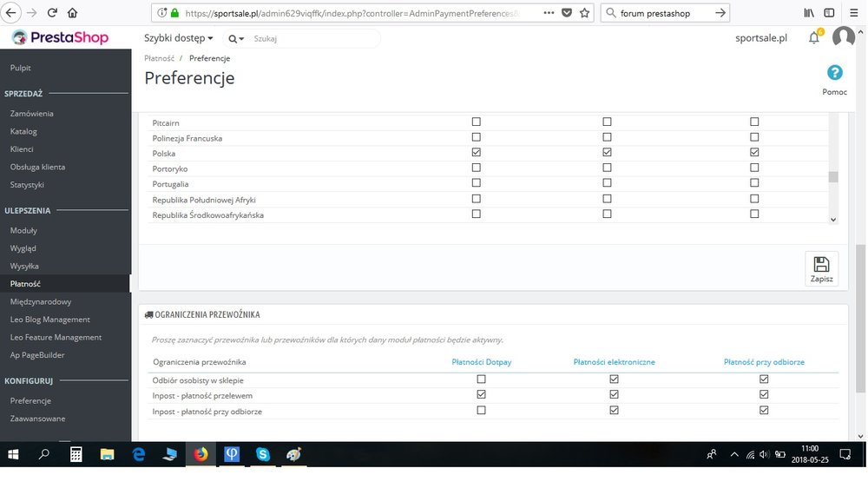Open Skype from the taskbar
Screen dimensions: 868x488
coord(263,455)
